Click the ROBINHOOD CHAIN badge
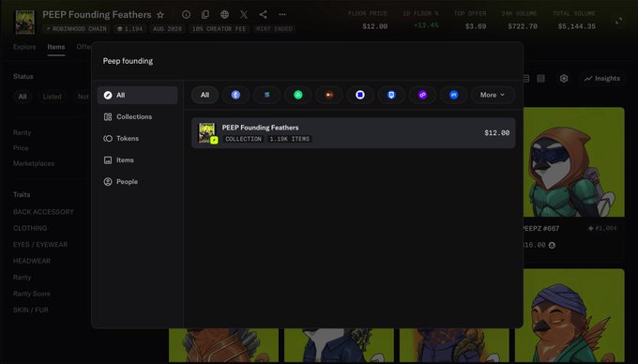 [77, 29]
